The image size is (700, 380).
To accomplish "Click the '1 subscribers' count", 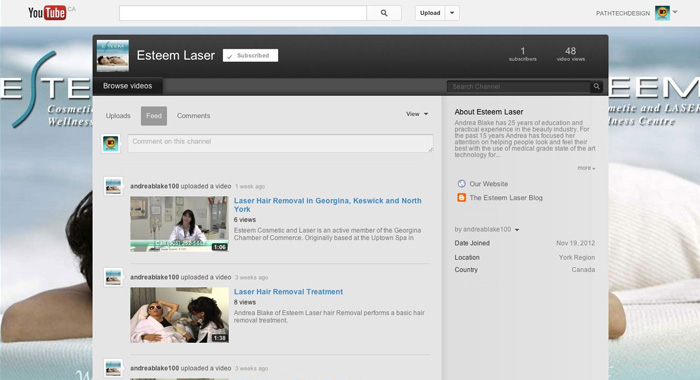I will (x=523, y=54).
